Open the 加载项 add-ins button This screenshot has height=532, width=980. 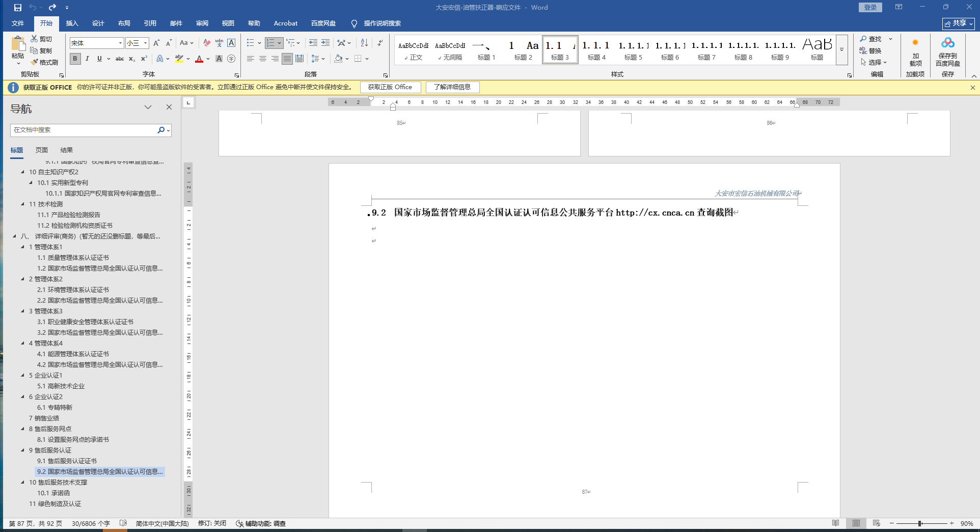pos(916,52)
